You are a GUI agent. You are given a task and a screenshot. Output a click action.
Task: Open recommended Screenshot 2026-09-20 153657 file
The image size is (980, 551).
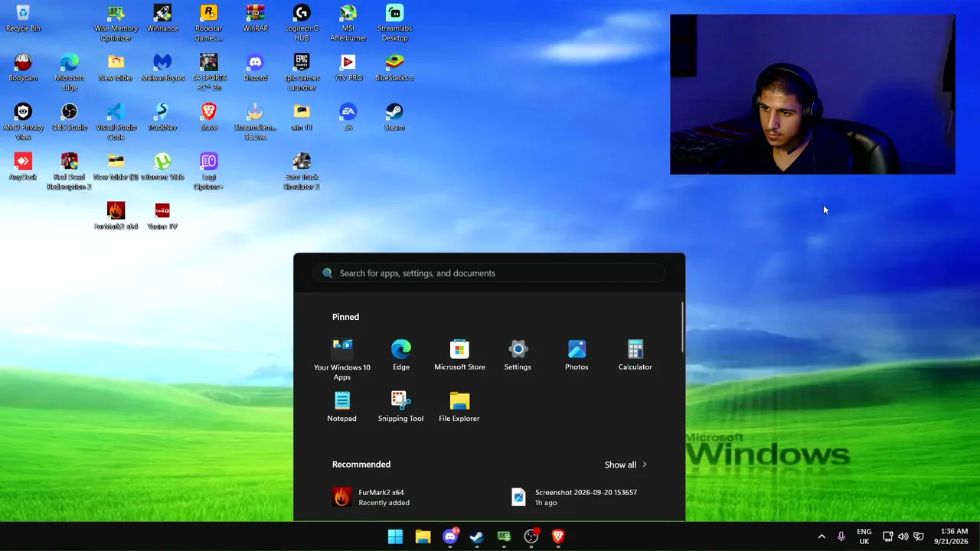[574, 497]
